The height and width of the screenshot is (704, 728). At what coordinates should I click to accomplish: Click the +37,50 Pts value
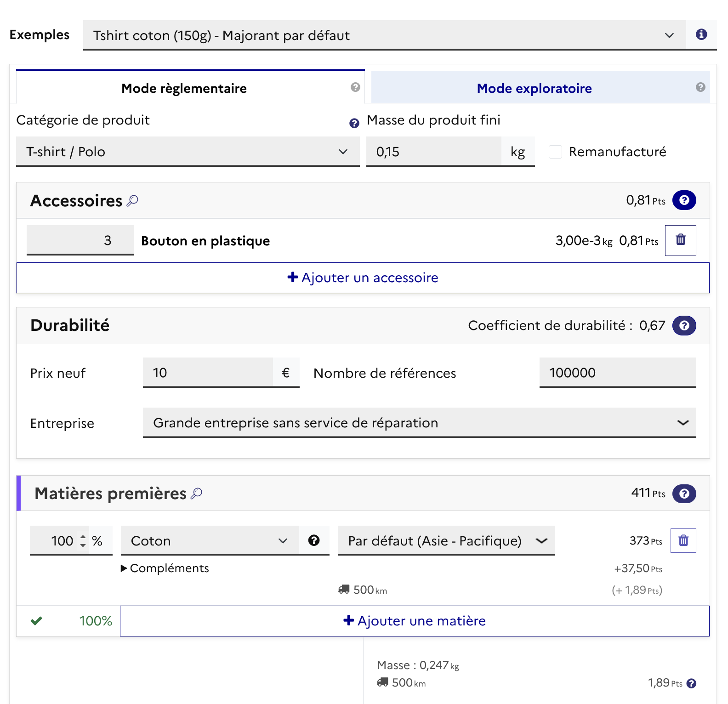pyautogui.click(x=638, y=568)
